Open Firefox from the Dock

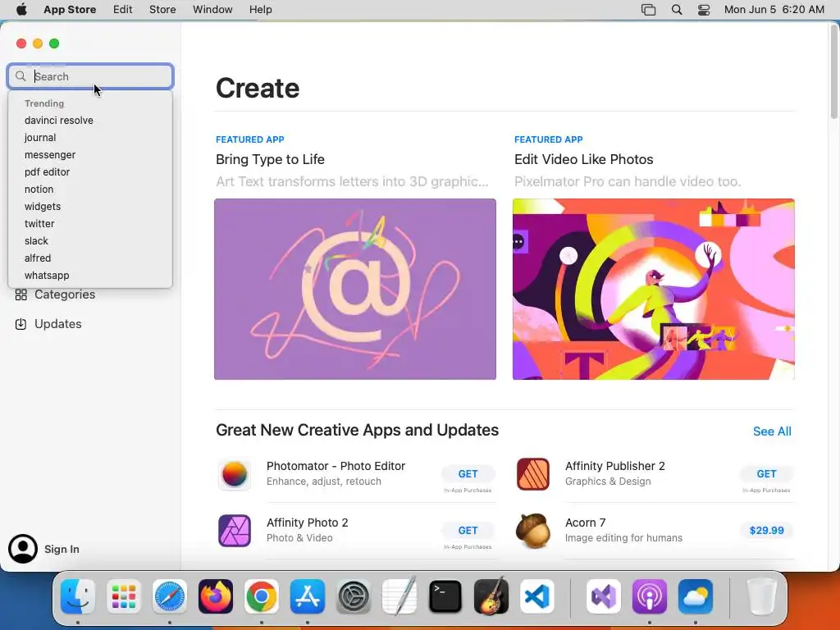click(216, 597)
